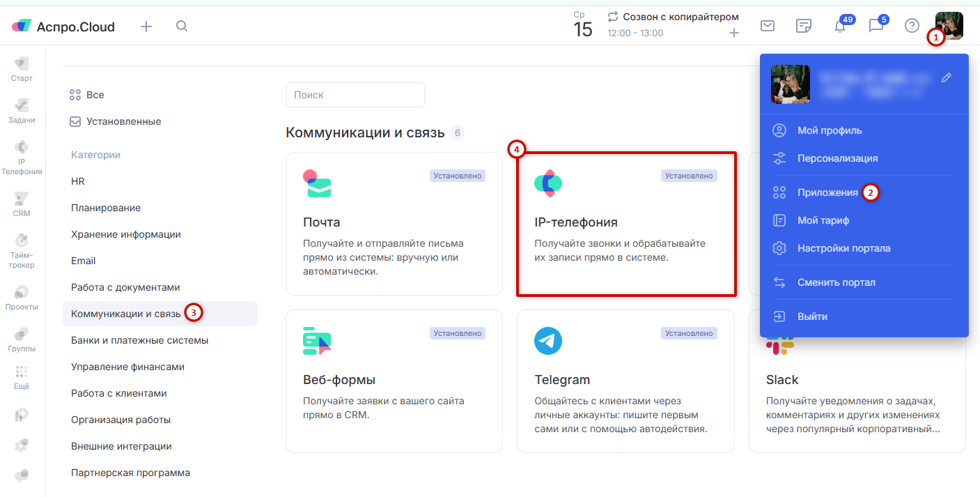
Task: Open Группы in left sidebar
Action: pyautogui.click(x=22, y=339)
